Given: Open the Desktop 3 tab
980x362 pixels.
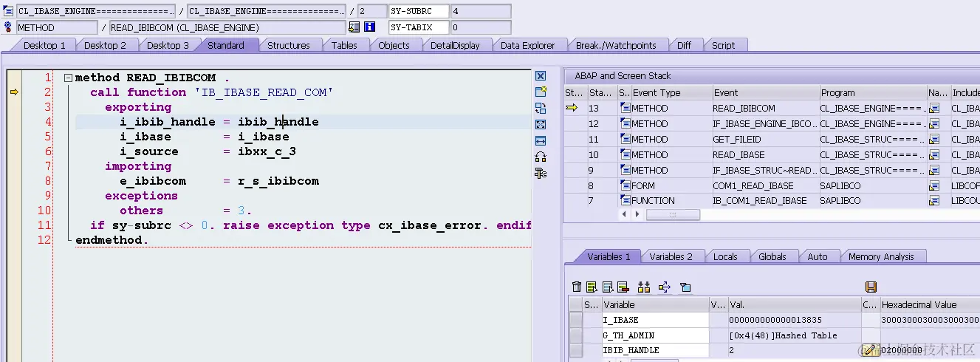Looking at the screenshot, I should pos(168,45).
